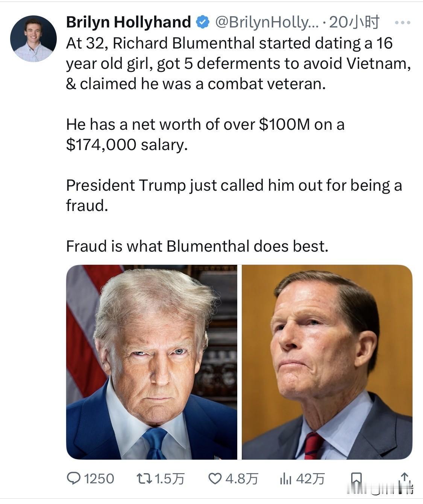Click the blue verified checkmark badge
423x504 pixels.
[x=202, y=21]
